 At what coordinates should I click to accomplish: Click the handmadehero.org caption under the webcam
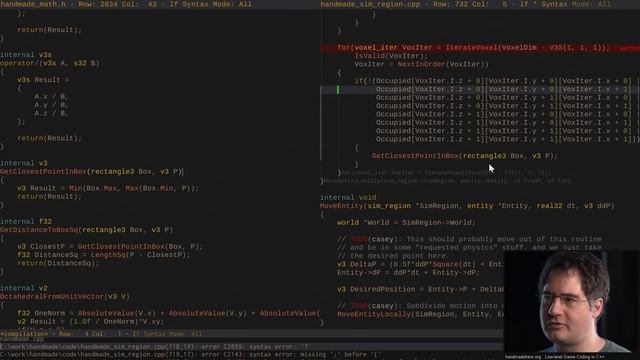point(556,357)
